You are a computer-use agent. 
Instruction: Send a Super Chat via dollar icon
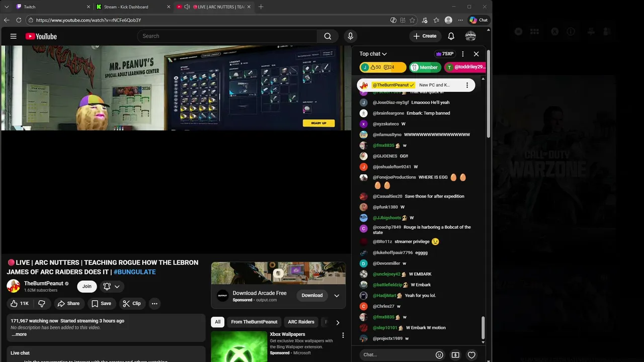(x=455, y=354)
